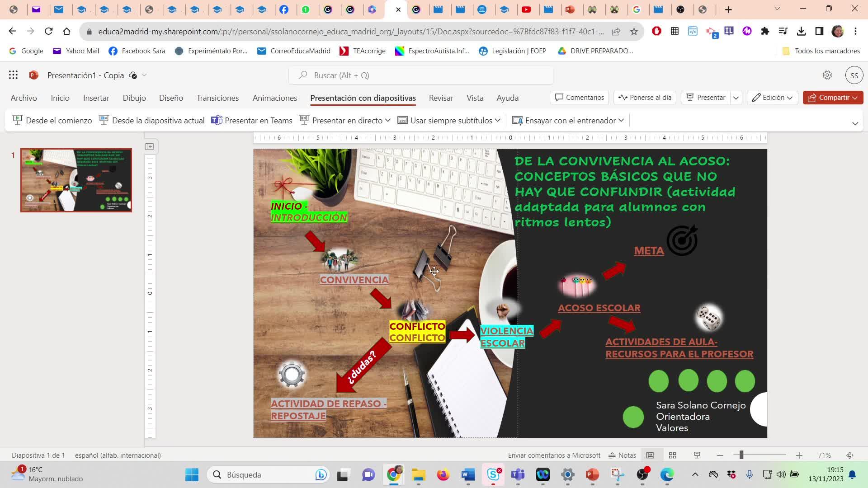This screenshot has height=488, width=868.
Task: Fit slide to window icon
Action: tap(850, 455)
